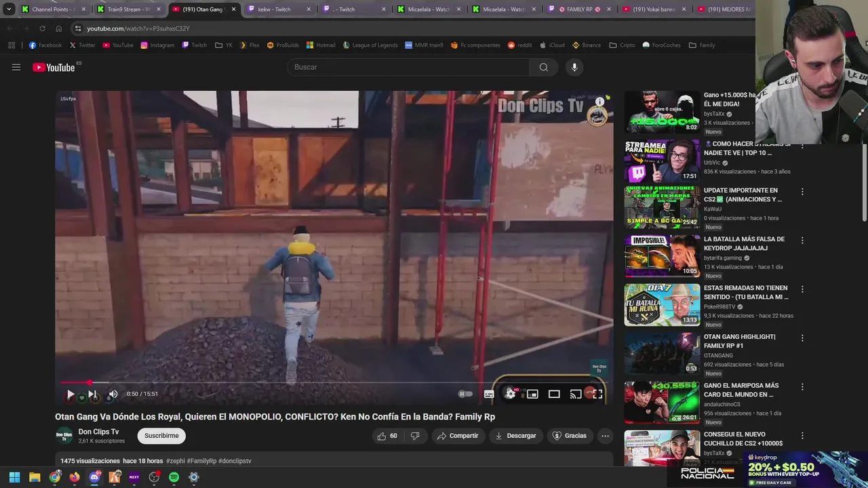Expand the Cripto bookmarks folder

coord(623,45)
